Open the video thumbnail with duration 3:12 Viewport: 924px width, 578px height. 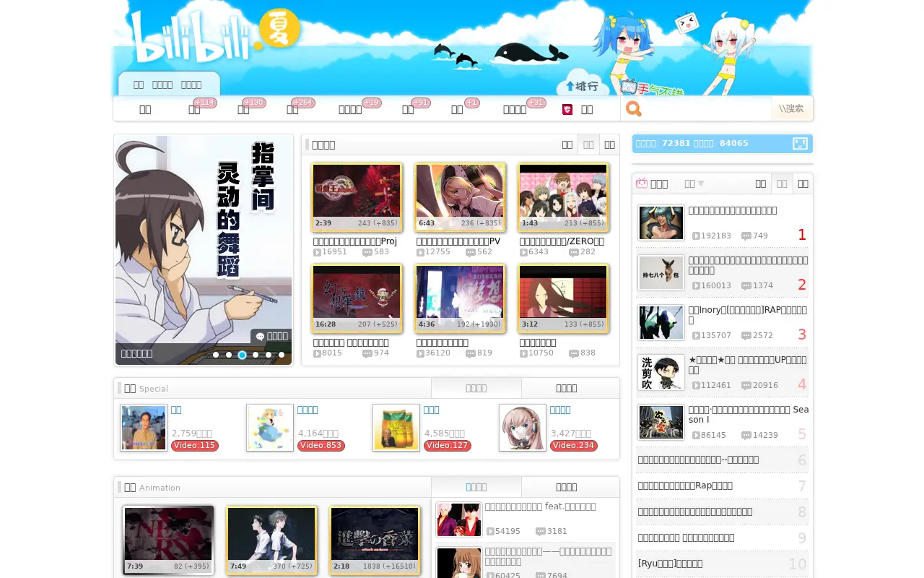(x=563, y=298)
